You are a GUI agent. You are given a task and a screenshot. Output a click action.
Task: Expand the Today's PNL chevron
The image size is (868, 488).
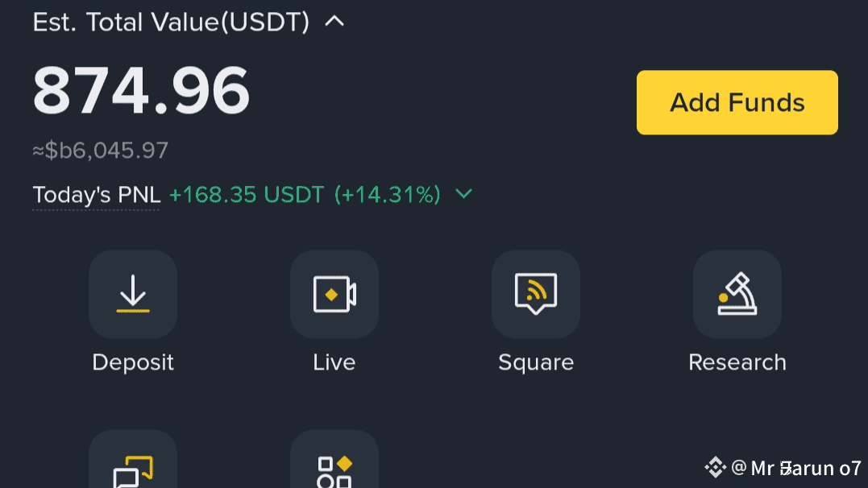(464, 193)
